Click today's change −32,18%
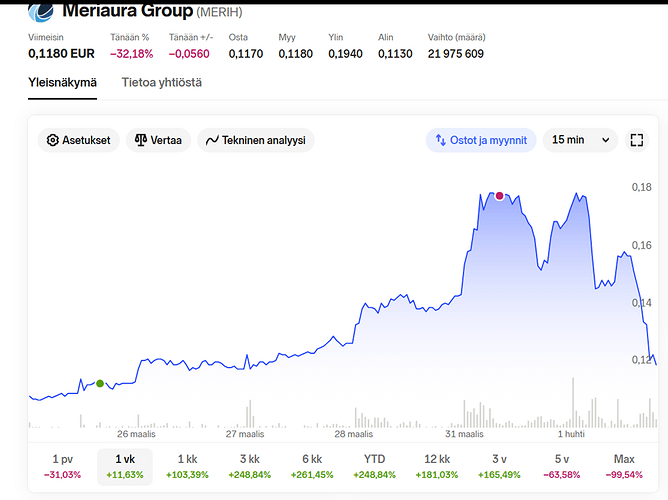 click(131, 54)
